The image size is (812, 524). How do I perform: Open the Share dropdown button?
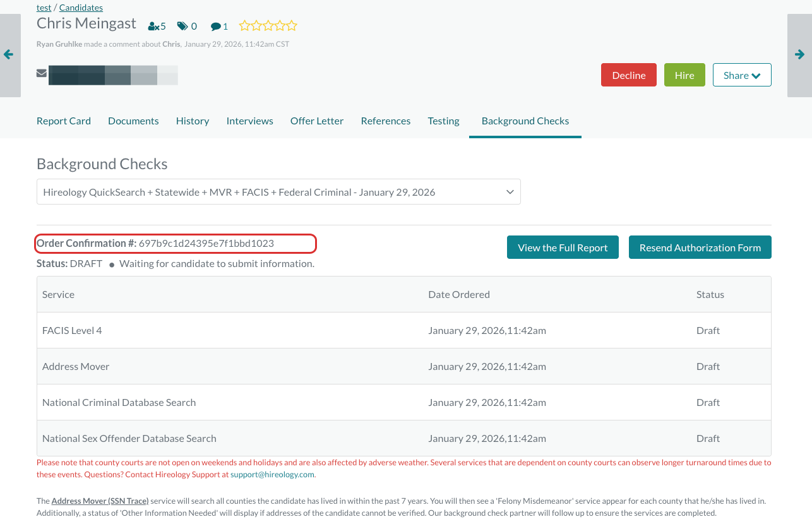coord(742,75)
